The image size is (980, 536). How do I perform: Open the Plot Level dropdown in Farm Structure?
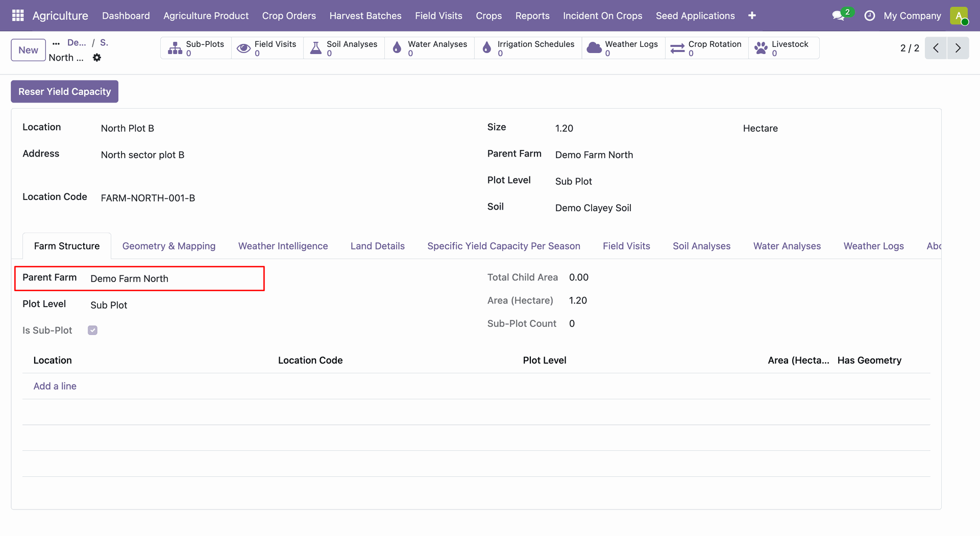[x=176, y=305]
